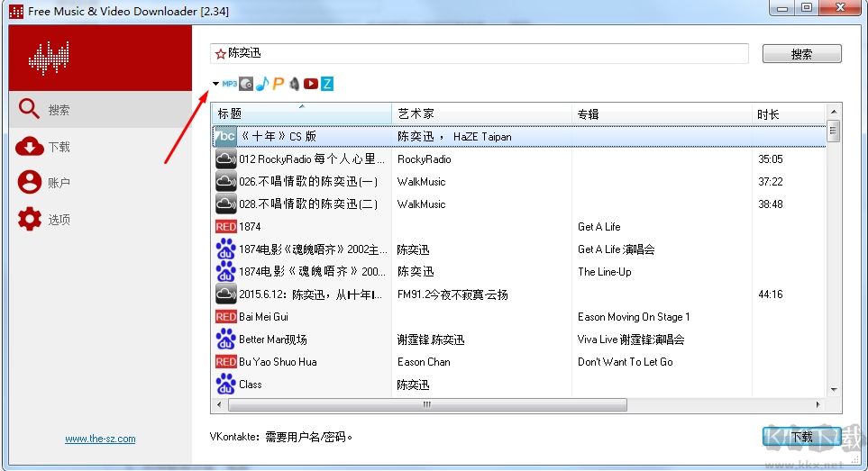Toggle the MP3 source icon

pos(229,84)
